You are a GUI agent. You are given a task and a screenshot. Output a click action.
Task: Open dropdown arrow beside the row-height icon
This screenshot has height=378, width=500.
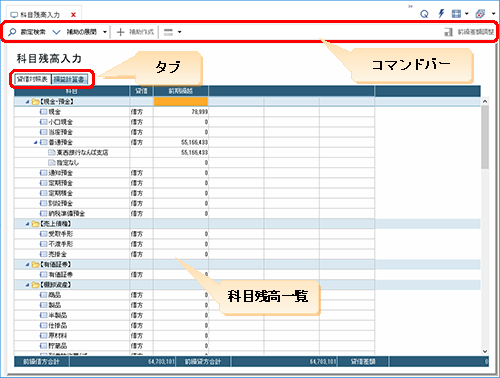click(180, 32)
